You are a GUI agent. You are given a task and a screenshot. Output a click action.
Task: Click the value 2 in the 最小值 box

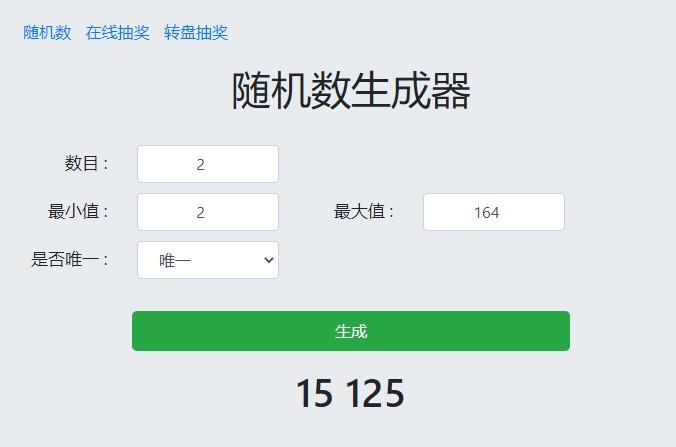coord(200,213)
